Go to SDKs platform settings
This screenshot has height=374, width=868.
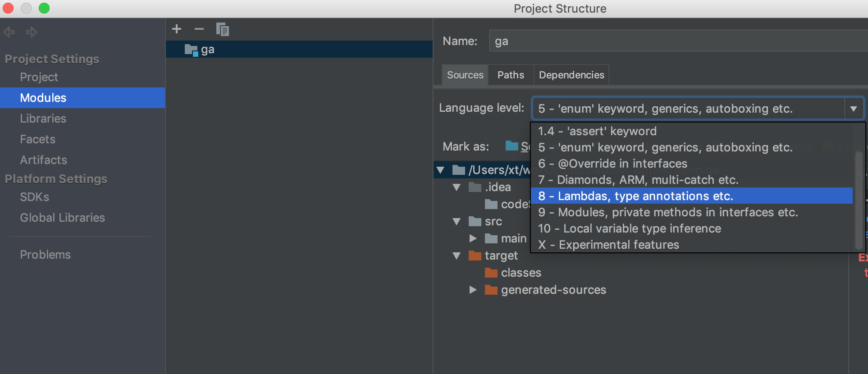34,197
